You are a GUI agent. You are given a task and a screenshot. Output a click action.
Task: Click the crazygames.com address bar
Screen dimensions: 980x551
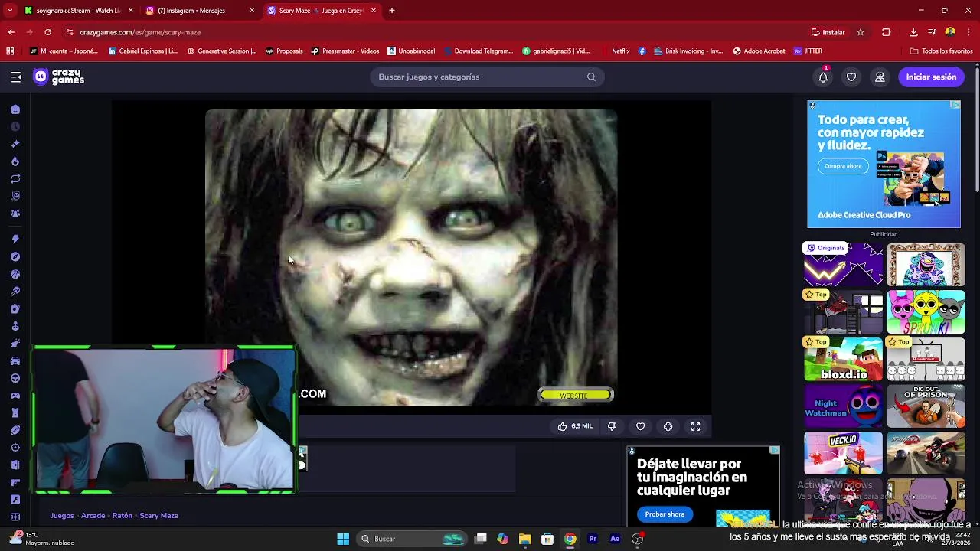pos(429,32)
